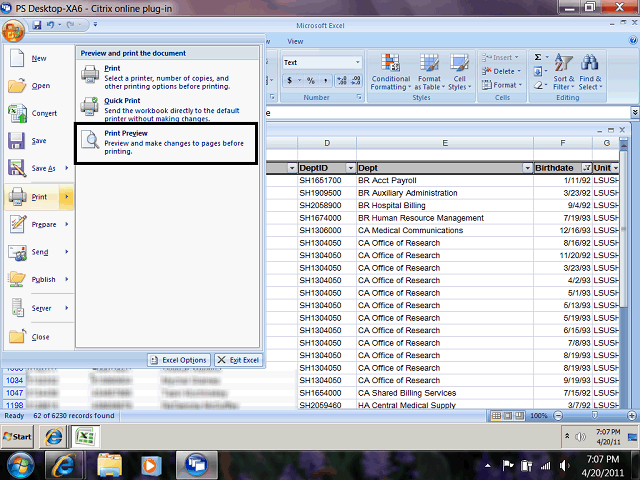Switch to the View ribbon tab

(x=295, y=41)
